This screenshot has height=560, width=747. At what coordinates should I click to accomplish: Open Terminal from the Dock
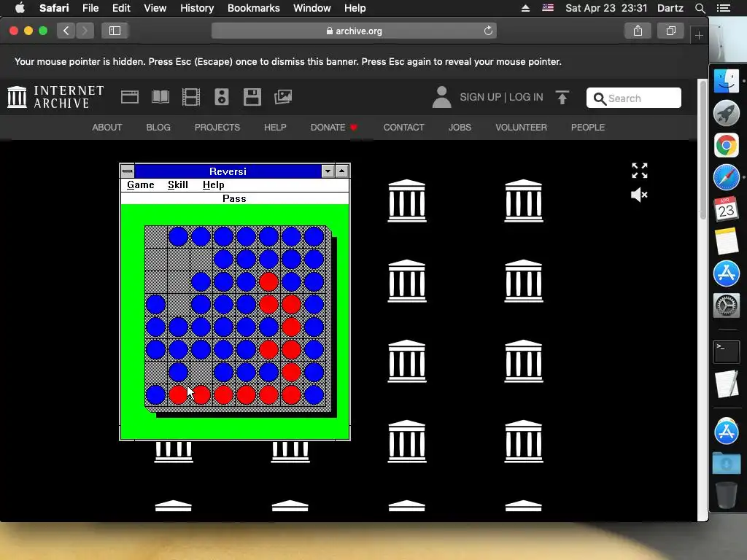tap(726, 352)
